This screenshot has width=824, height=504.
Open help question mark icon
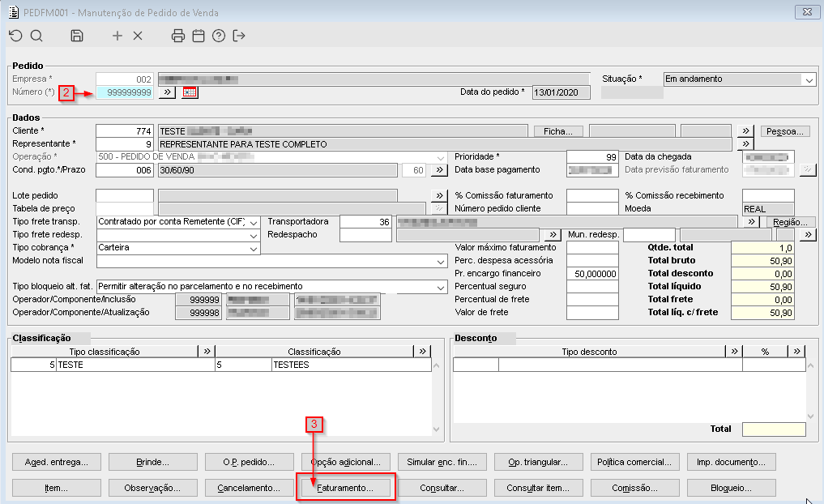[219, 36]
